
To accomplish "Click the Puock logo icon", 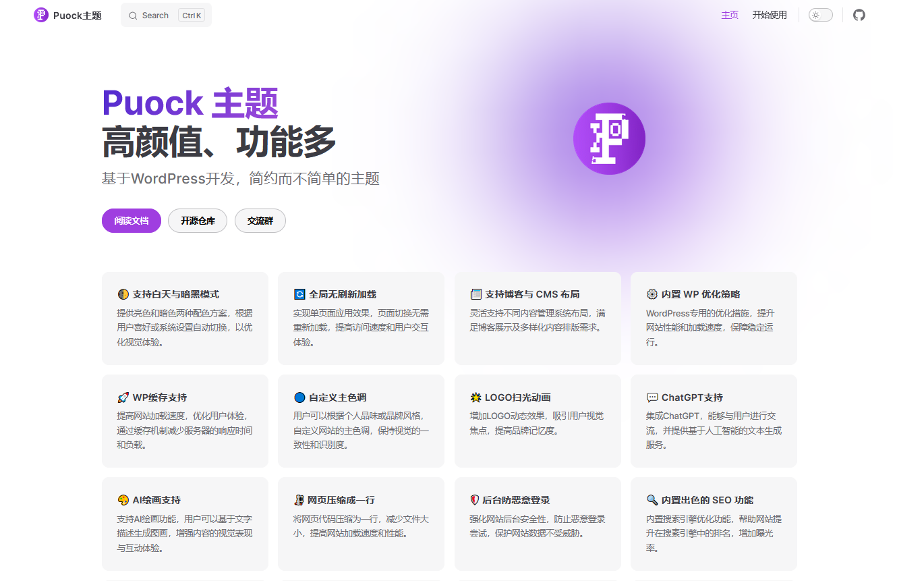I will [x=41, y=14].
